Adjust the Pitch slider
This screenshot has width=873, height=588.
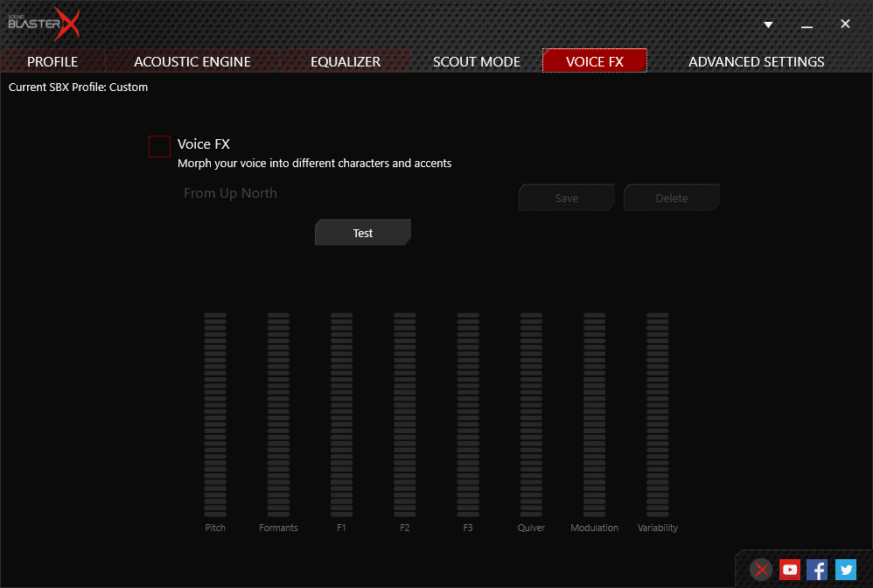click(215, 414)
